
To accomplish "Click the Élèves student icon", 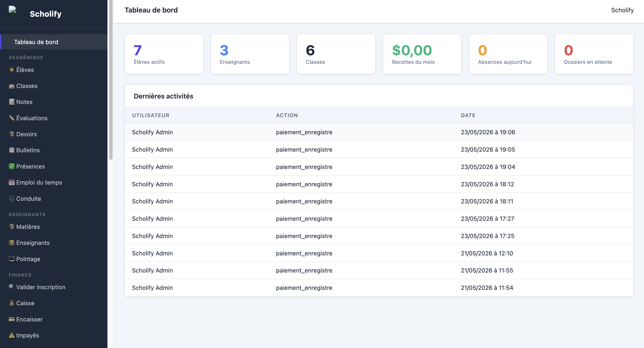I will (11, 70).
